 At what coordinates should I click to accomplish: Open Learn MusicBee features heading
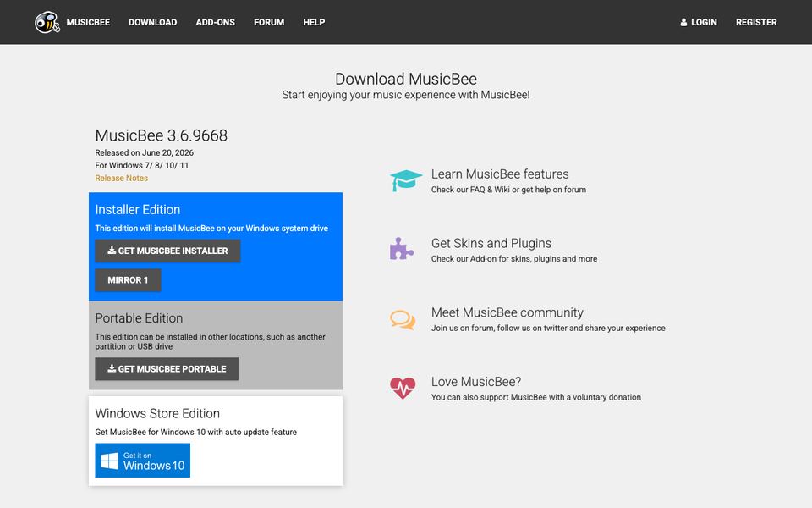click(500, 174)
